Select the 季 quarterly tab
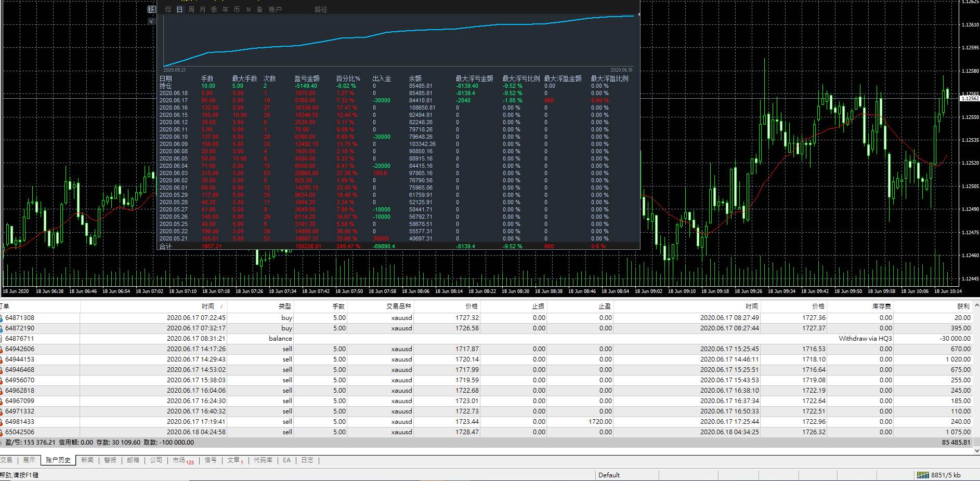Screen dimensions: 980x481 [x=214, y=9]
